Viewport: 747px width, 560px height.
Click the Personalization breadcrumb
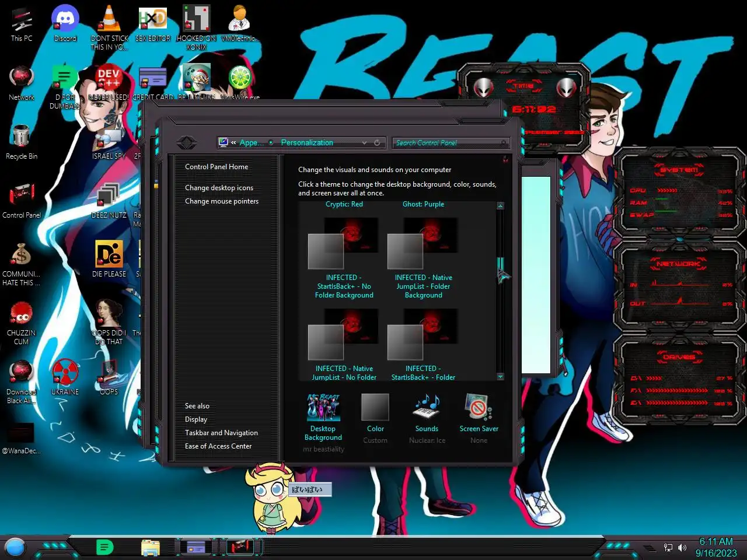pyautogui.click(x=307, y=142)
